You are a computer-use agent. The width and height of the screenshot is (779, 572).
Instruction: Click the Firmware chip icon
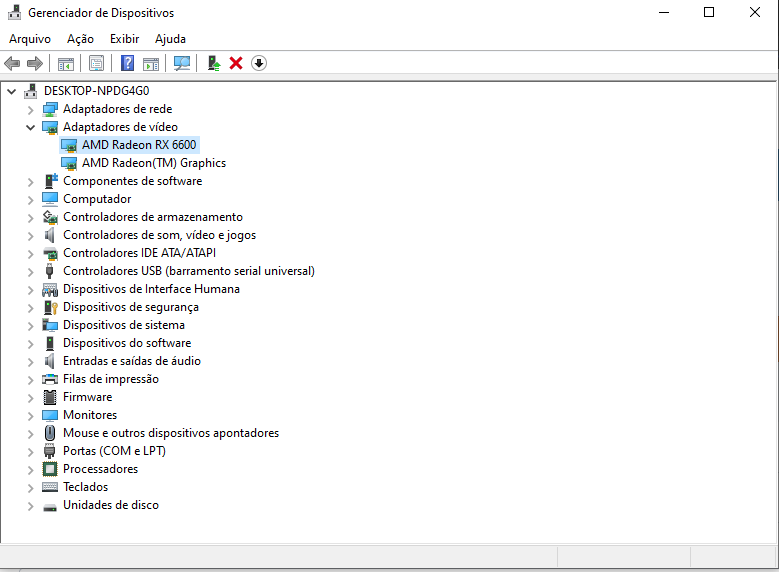coord(50,397)
